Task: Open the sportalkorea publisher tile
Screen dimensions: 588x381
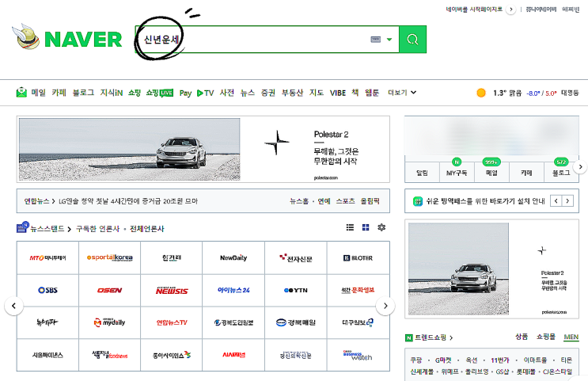Action: (109, 258)
